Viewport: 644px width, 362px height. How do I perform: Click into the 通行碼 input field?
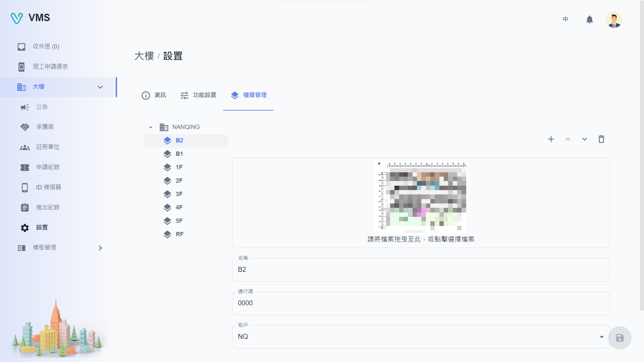click(x=421, y=303)
